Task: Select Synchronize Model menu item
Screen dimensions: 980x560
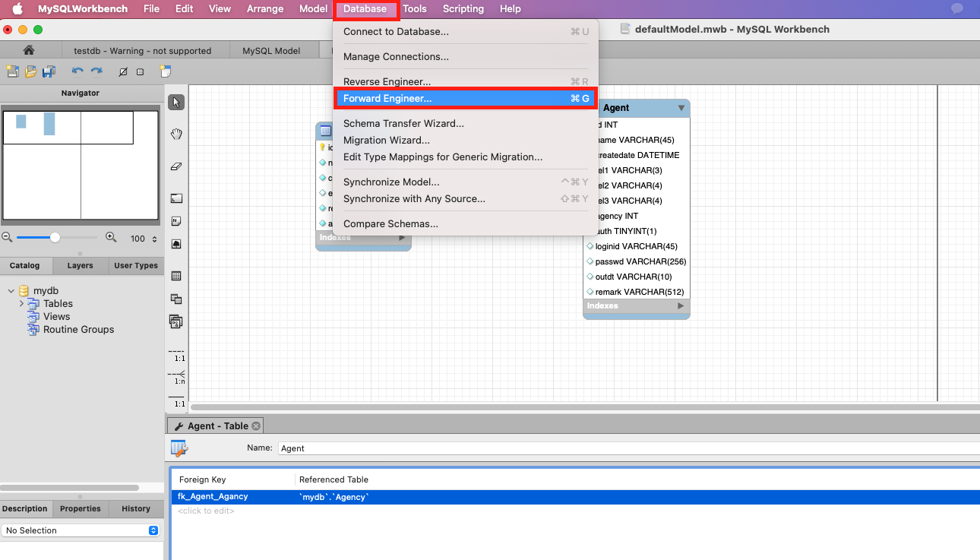Action: click(x=466, y=182)
